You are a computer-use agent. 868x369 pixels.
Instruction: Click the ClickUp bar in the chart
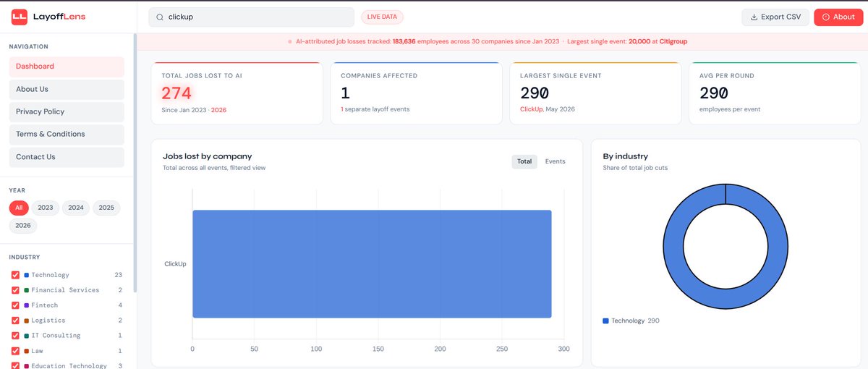[372, 264]
